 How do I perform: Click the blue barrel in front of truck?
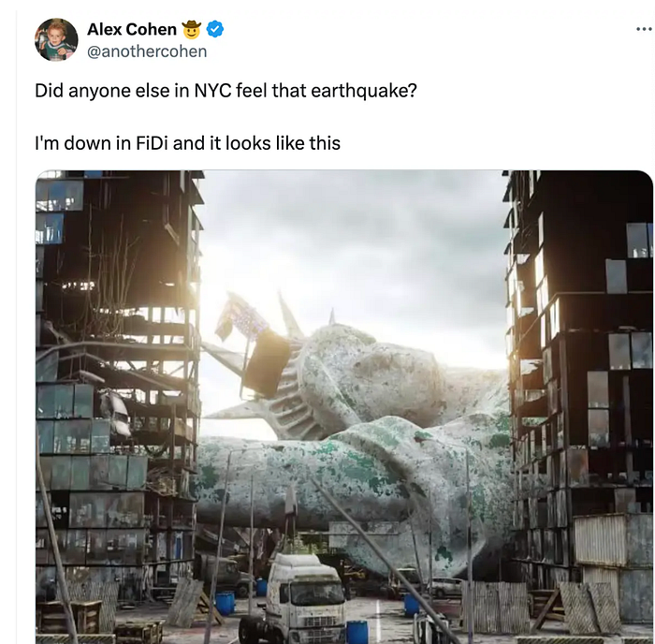357,632
